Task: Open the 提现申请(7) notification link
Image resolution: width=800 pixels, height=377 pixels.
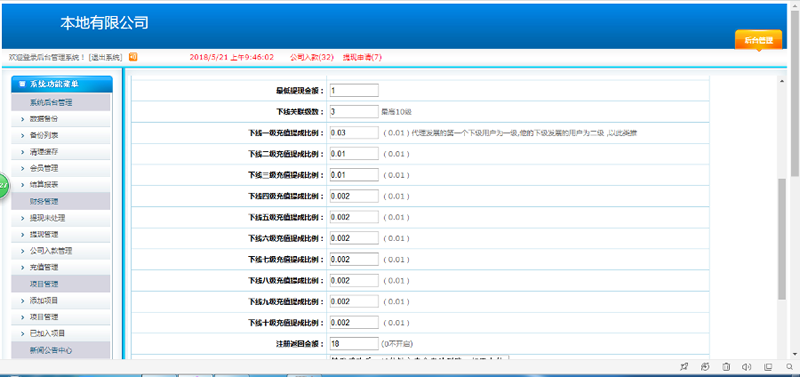Action: click(x=362, y=57)
